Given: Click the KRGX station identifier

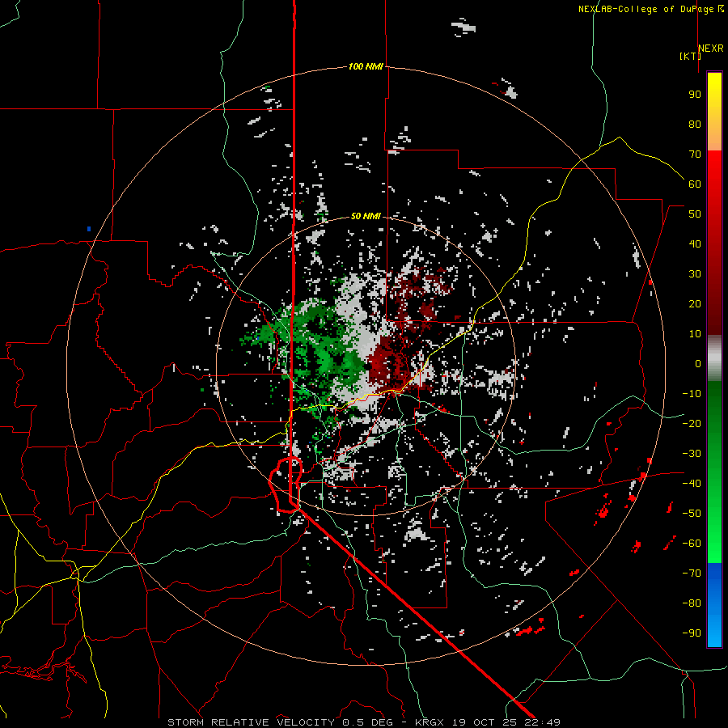Looking at the screenshot, I should 429,722.
